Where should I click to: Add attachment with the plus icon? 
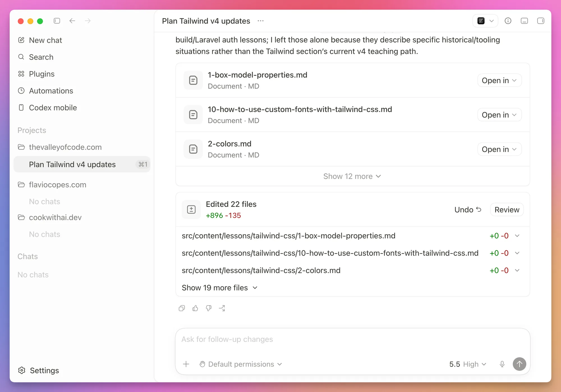point(186,364)
